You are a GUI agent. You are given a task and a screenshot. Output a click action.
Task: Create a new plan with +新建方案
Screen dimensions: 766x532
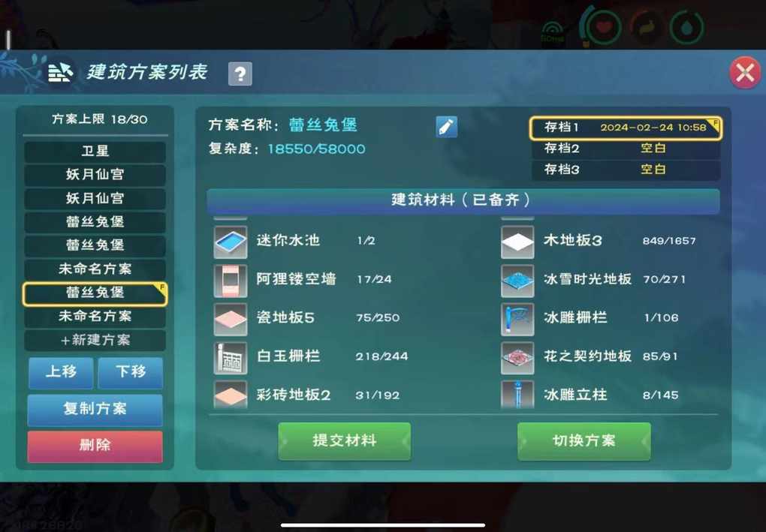tap(95, 340)
